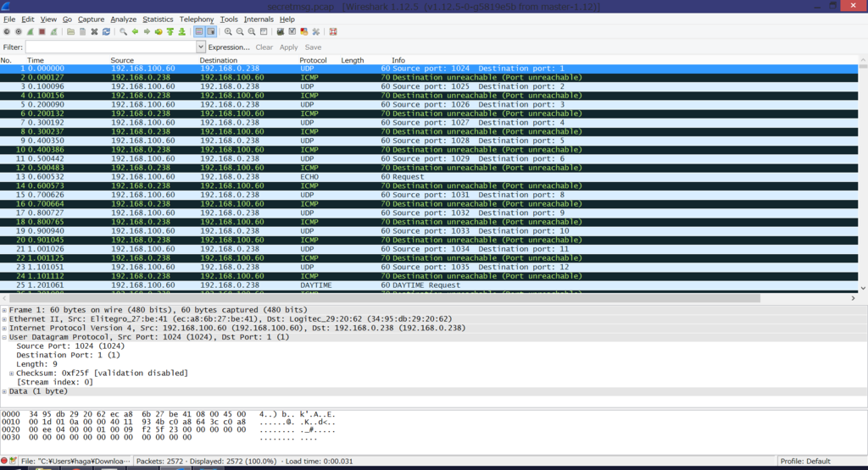868x470 pixels.
Task: Stop the running capture (red square icon)
Action: coord(42,32)
